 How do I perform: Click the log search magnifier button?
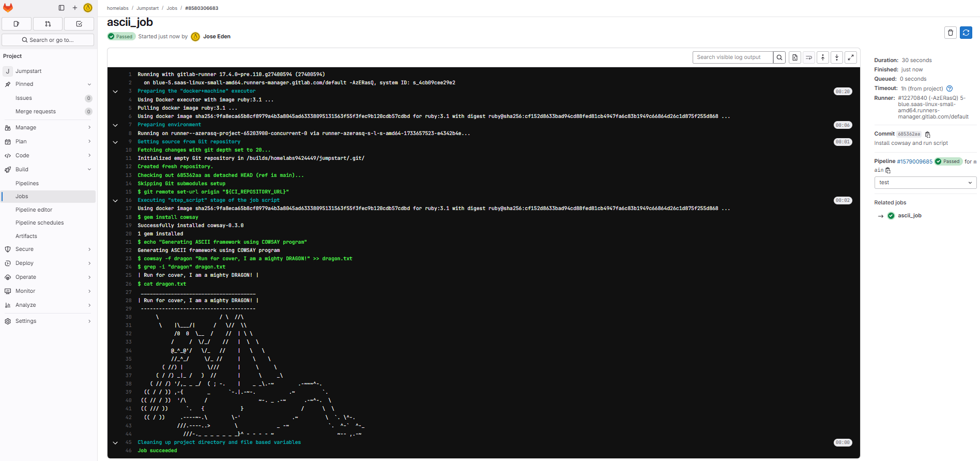pos(780,57)
